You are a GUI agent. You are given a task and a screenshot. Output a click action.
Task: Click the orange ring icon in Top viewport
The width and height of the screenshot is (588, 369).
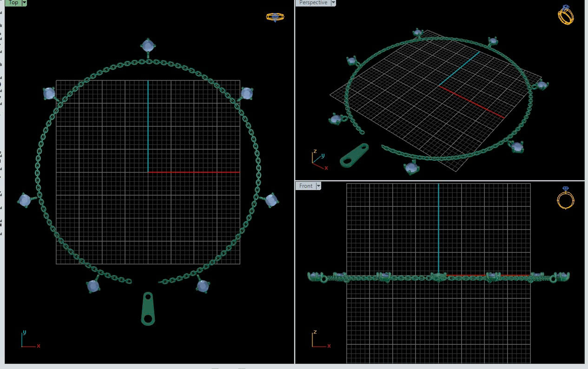tap(275, 17)
